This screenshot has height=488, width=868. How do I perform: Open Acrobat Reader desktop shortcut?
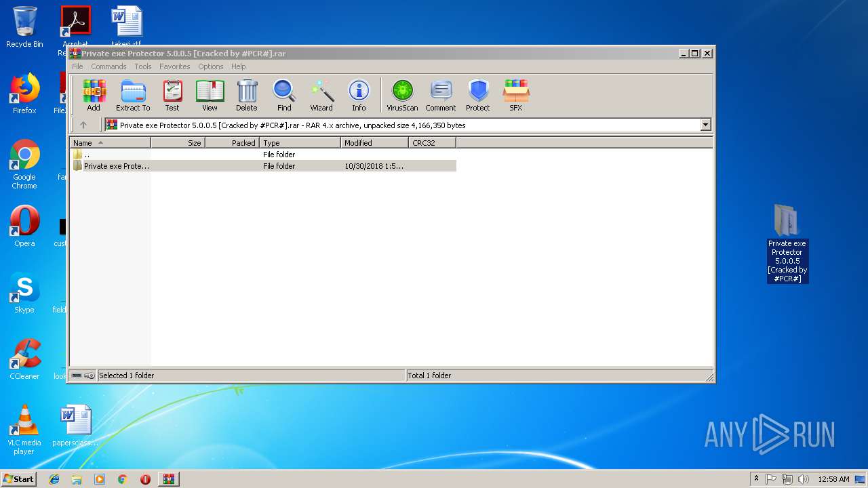coord(75,26)
